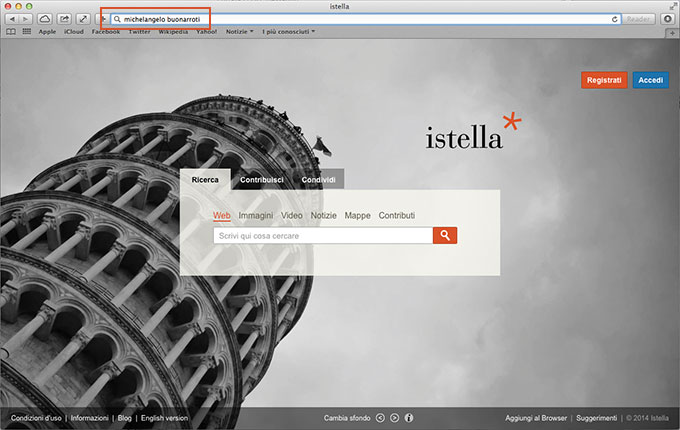The width and height of the screenshot is (680, 430).
Task: Switch to the Contribuisci tab
Action: (x=262, y=180)
